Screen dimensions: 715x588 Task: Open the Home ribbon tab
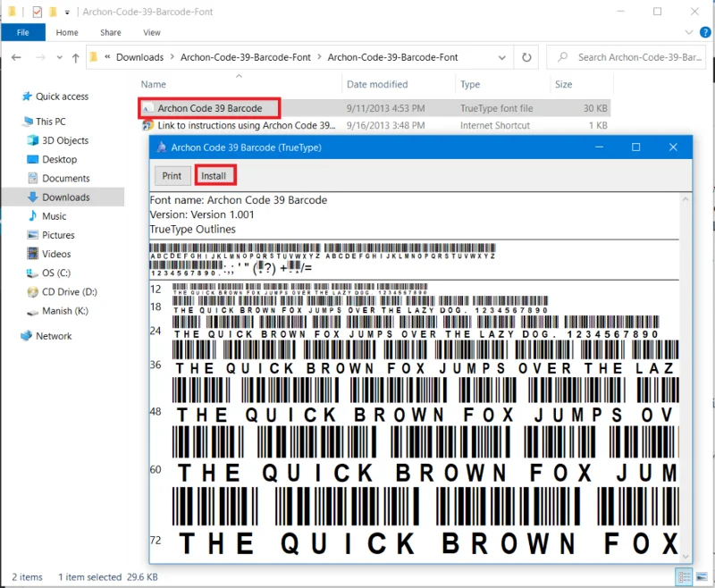pyautogui.click(x=67, y=32)
